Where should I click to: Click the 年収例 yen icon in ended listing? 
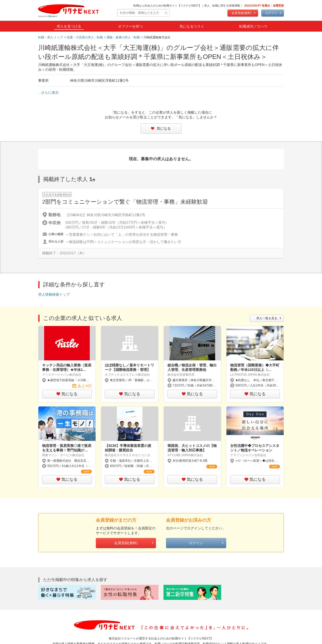point(45,223)
